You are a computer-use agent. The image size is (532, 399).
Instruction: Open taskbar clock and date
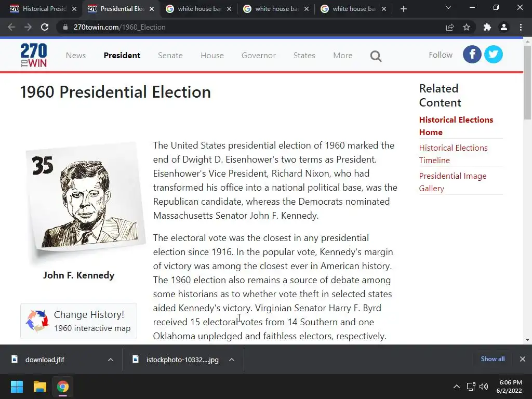[509, 387]
